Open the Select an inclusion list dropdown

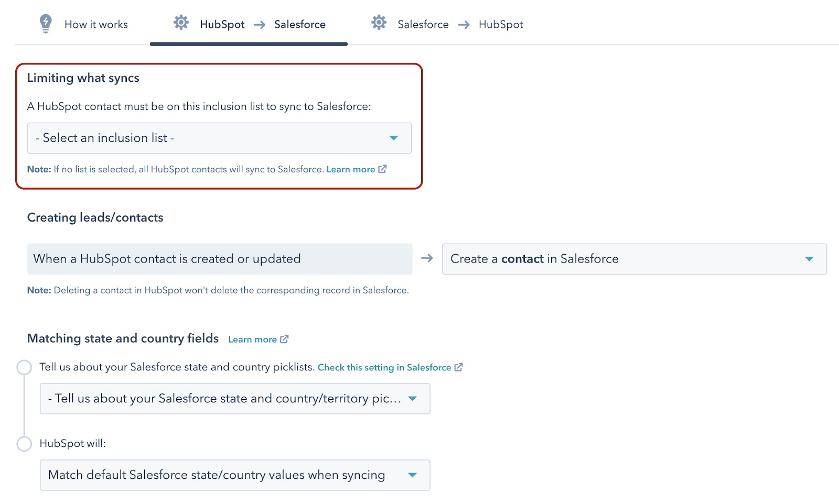pos(219,138)
